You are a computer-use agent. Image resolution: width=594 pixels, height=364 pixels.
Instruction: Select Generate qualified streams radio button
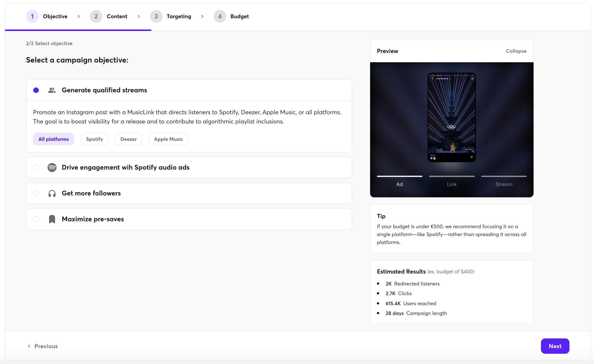36,90
